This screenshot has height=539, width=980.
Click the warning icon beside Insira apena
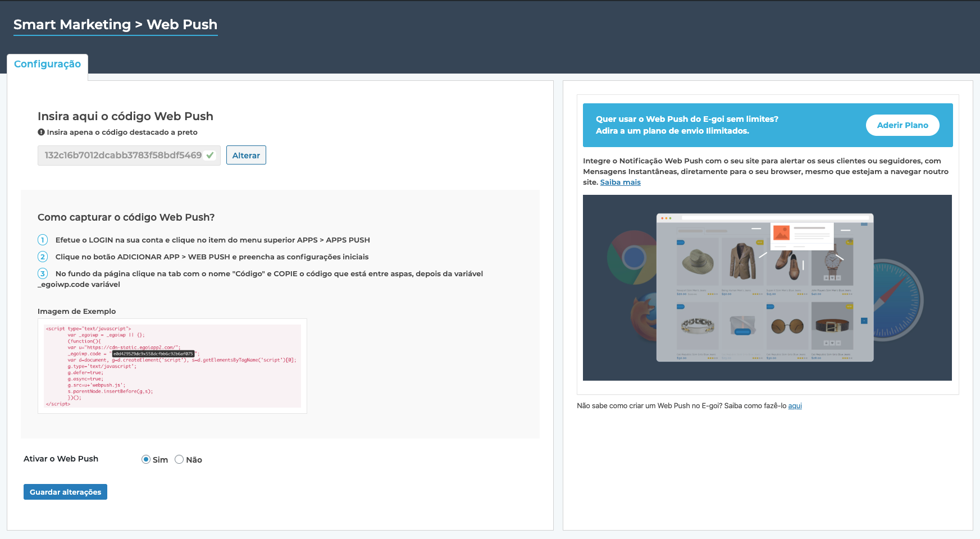click(x=41, y=133)
